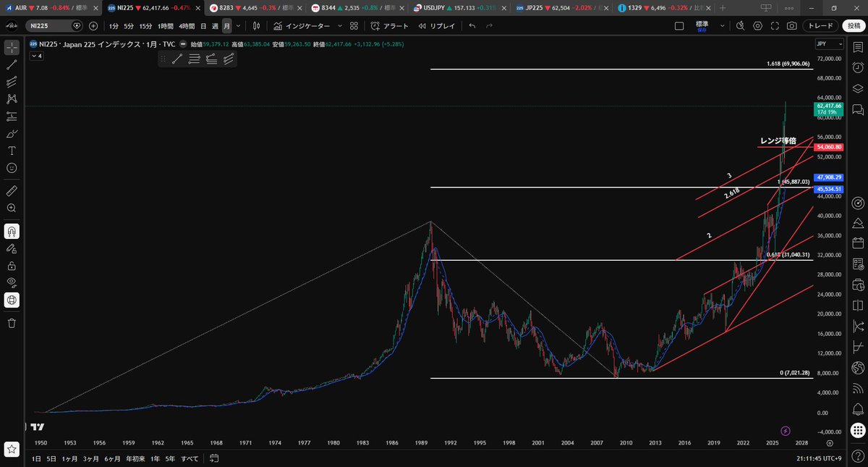868x467 pixels.
Task: Toggle the highlighted drawing sync globe icon
Action: coord(12,300)
